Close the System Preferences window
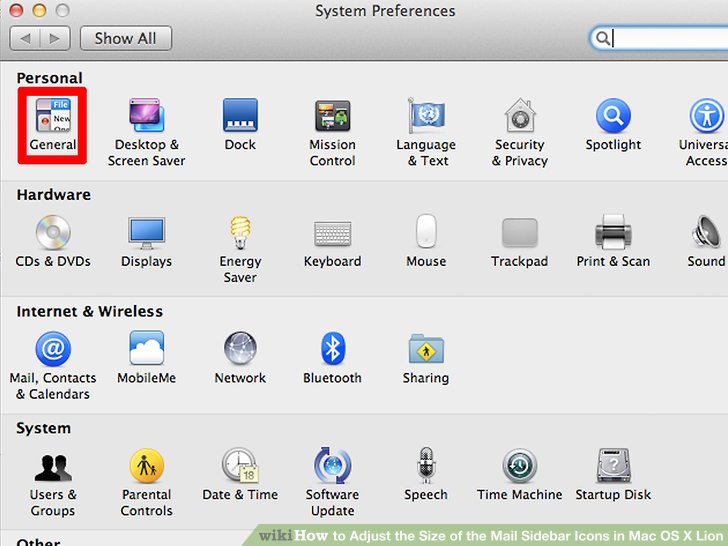The height and width of the screenshot is (546, 728). [16, 10]
